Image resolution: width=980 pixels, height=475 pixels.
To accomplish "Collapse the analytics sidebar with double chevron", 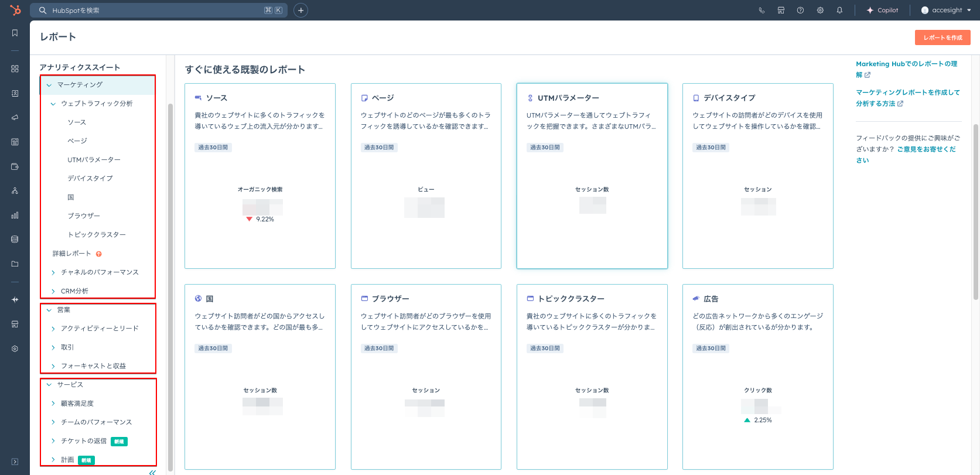I will tap(152, 472).
